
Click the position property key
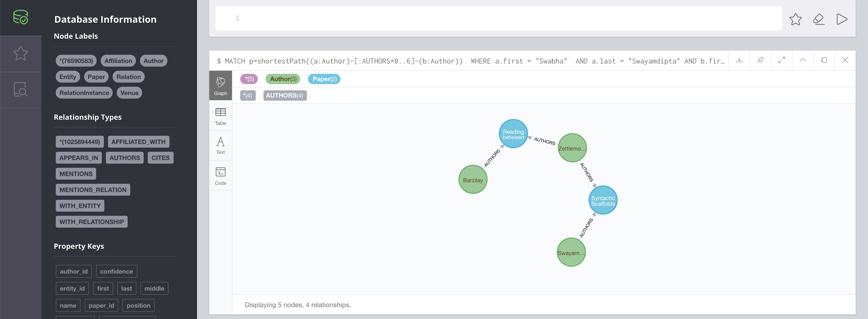138,306
